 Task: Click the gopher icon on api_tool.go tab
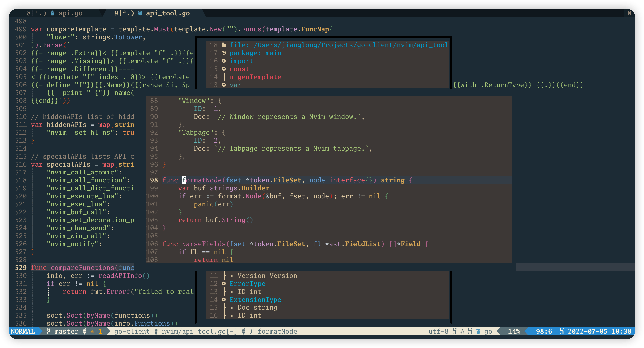[140, 13]
